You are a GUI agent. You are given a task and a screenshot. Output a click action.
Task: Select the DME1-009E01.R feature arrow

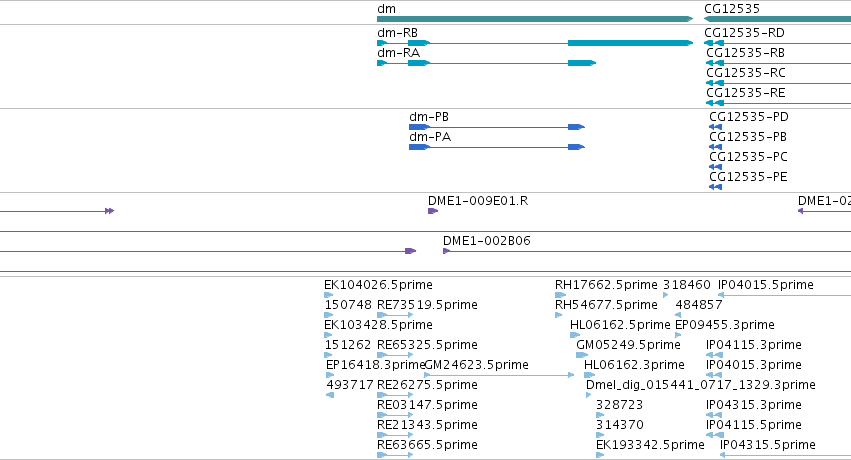433,211
